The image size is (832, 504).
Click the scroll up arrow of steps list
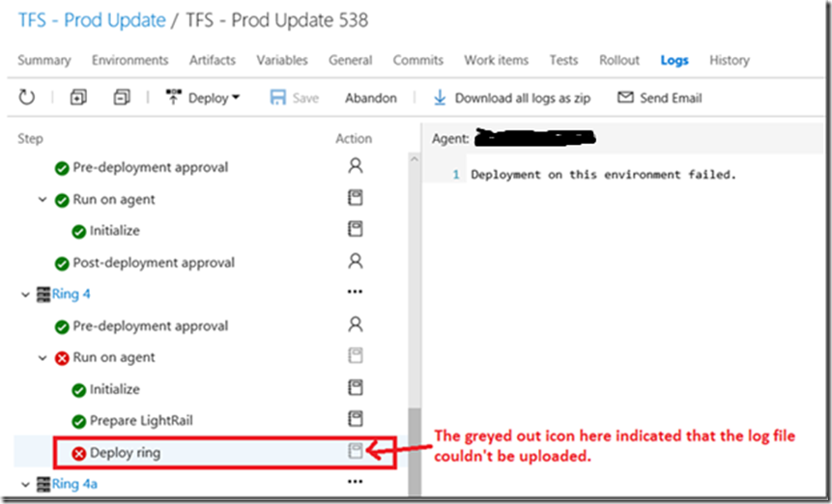(x=415, y=159)
